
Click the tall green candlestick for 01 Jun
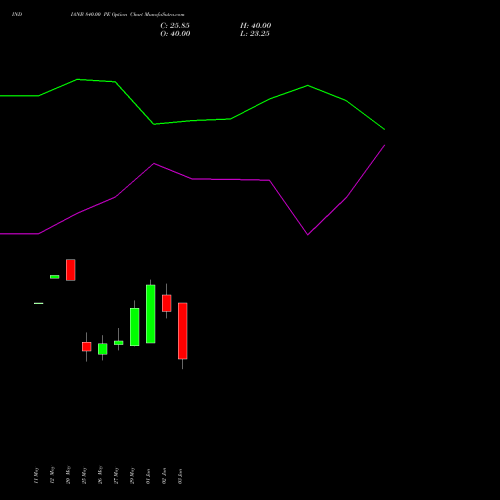coord(151,314)
